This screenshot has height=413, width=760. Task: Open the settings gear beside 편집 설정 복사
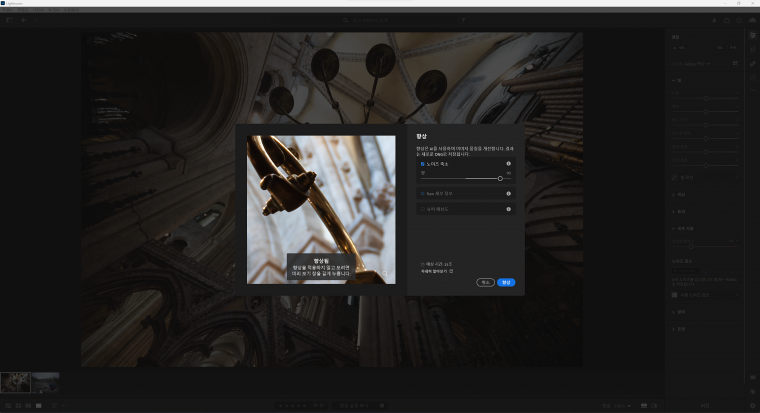[382, 405]
